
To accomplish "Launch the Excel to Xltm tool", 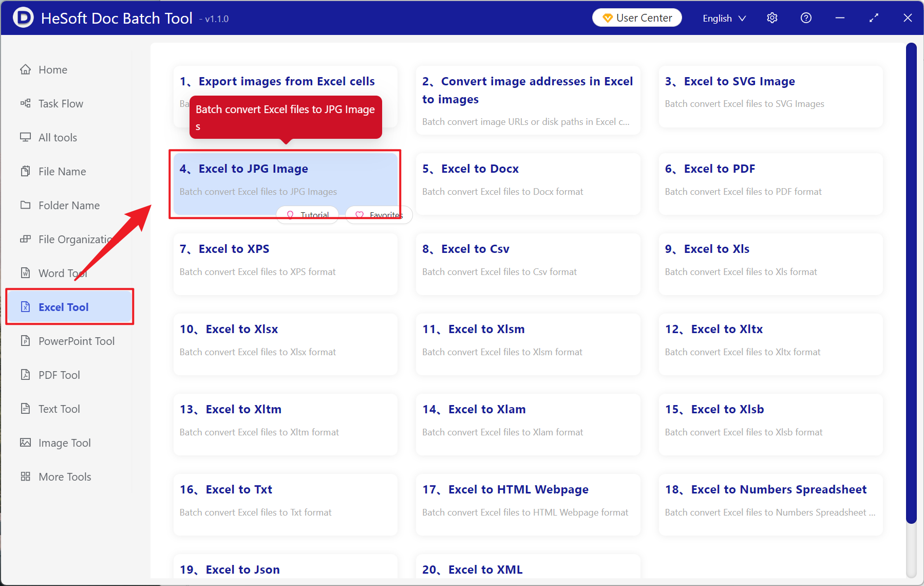I will 286,424.
